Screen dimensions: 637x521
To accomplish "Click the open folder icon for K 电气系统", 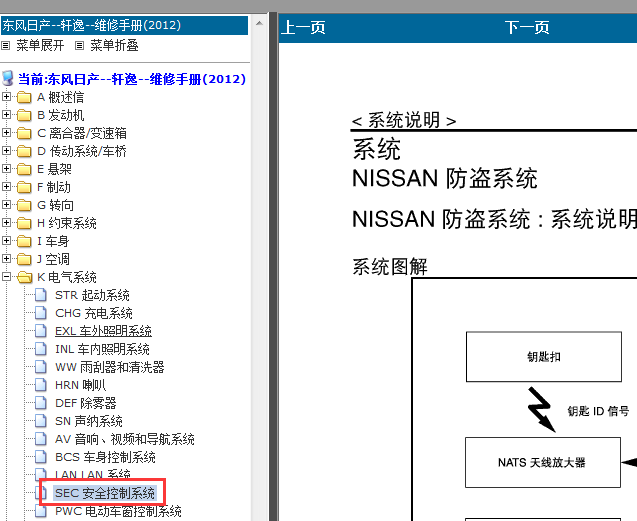I will coord(24,277).
